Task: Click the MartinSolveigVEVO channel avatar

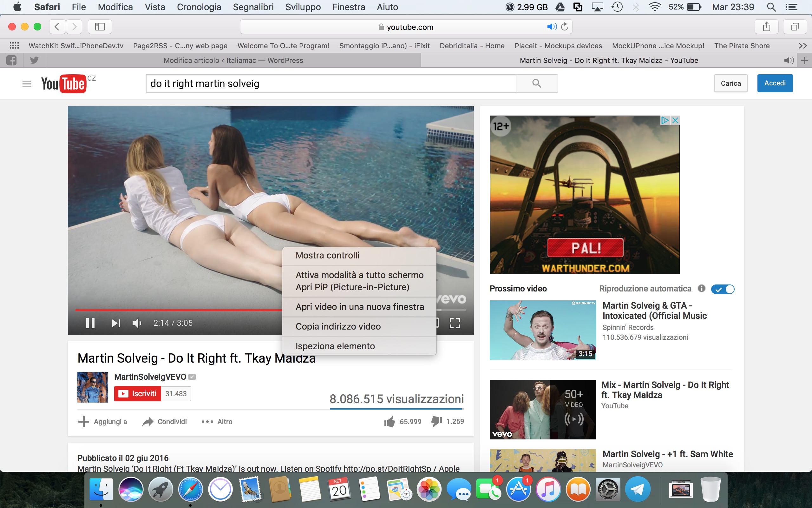Action: click(93, 387)
